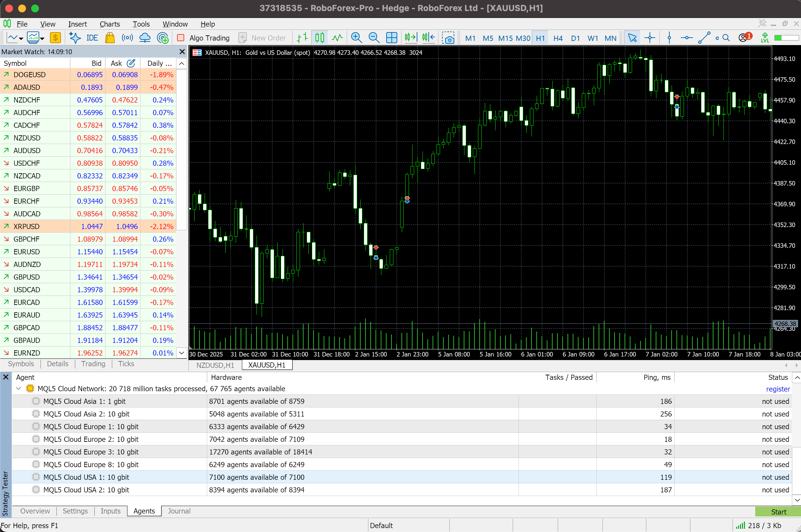Switch chart to candlesticks view
801x532 pixels.
319,38
